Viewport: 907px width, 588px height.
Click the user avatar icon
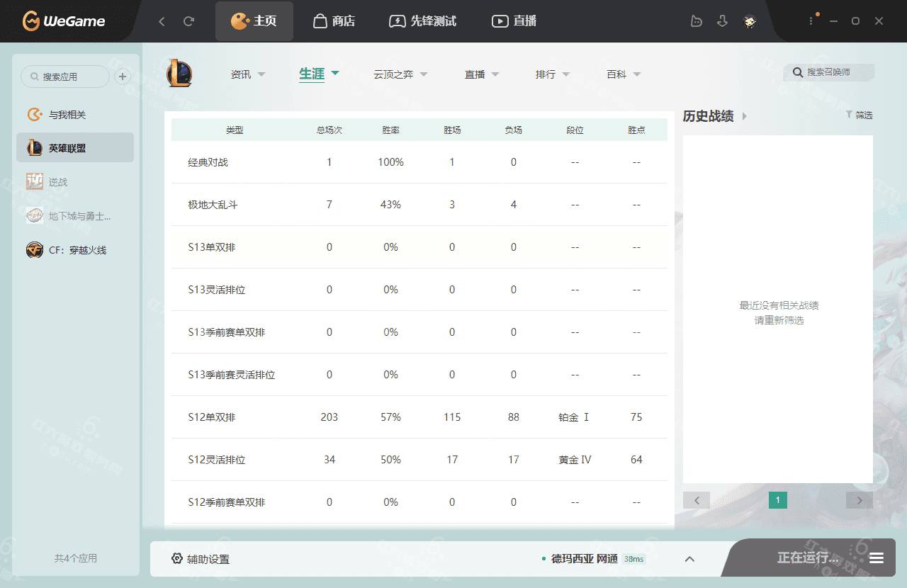750,21
